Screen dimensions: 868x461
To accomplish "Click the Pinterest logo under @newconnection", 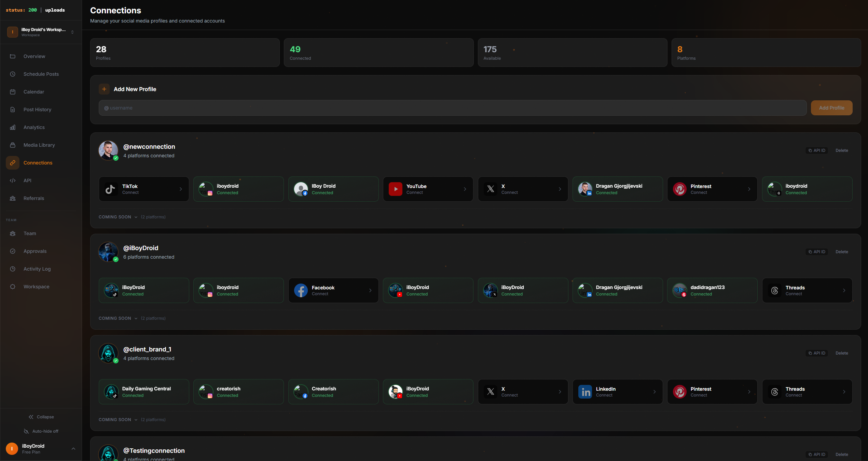I will click(x=680, y=189).
